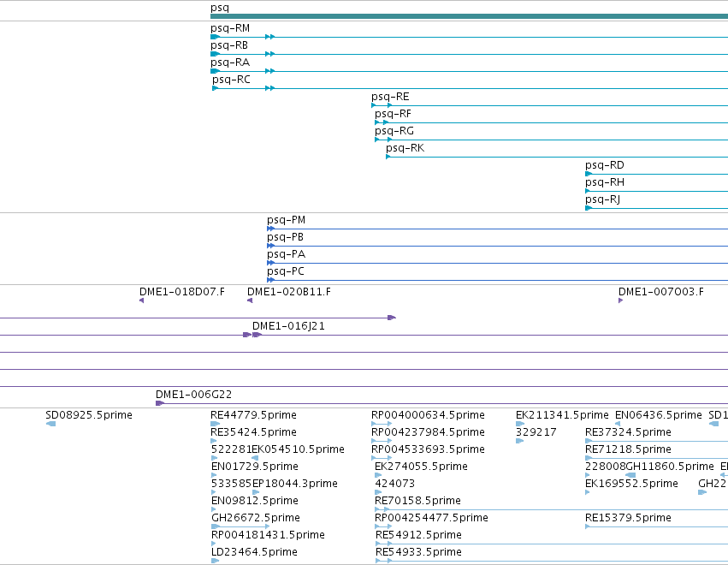Click arrow glyph under DME1-007O03.F
This screenshot has height=565, width=728.
point(621,300)
